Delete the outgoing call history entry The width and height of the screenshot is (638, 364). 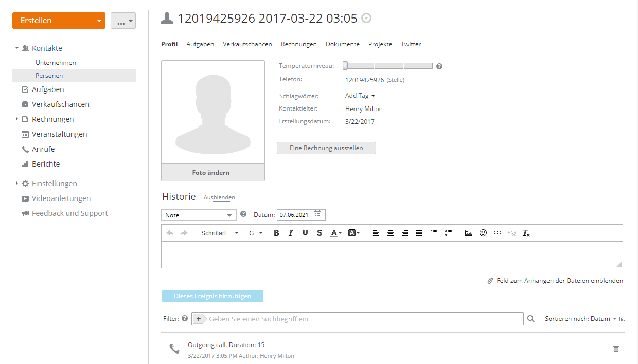tap(616, 349)
